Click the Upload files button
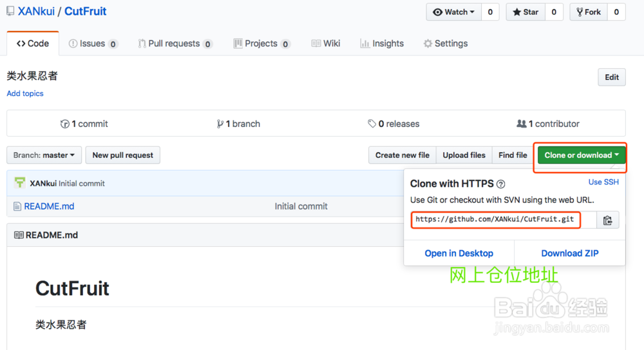Viewport: 644px width, 350px height. pos(464,155)
